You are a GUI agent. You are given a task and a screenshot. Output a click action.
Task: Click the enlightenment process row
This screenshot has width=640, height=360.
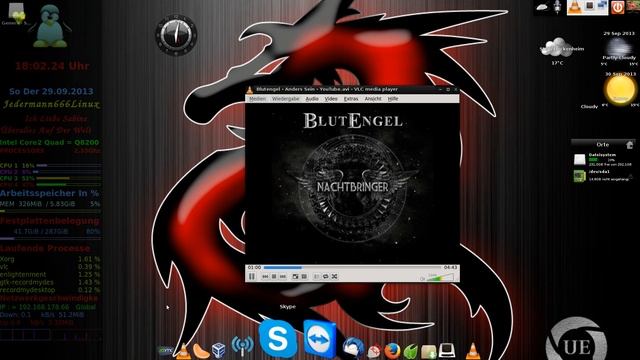tap(50, 275)
